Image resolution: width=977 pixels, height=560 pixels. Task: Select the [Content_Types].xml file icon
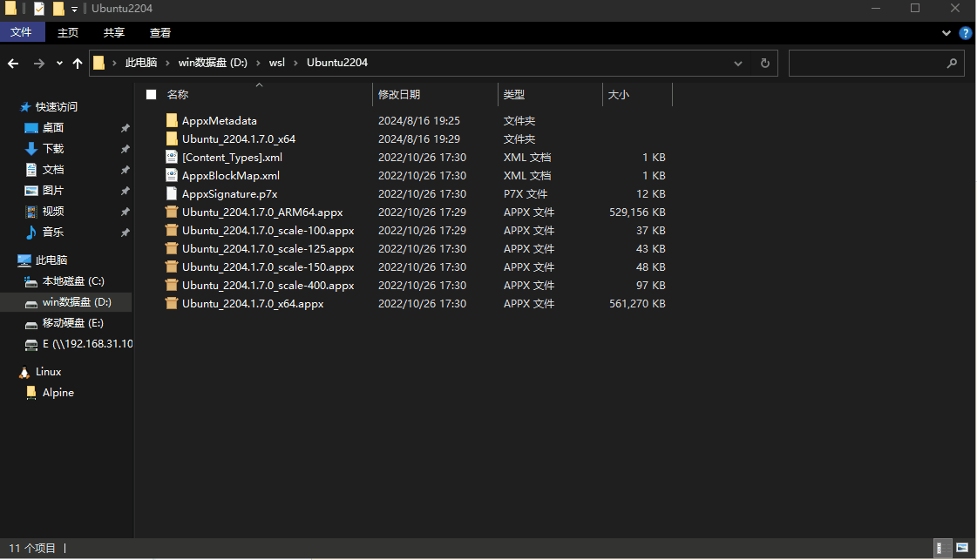pyautogui.click(x=172, y=157)
